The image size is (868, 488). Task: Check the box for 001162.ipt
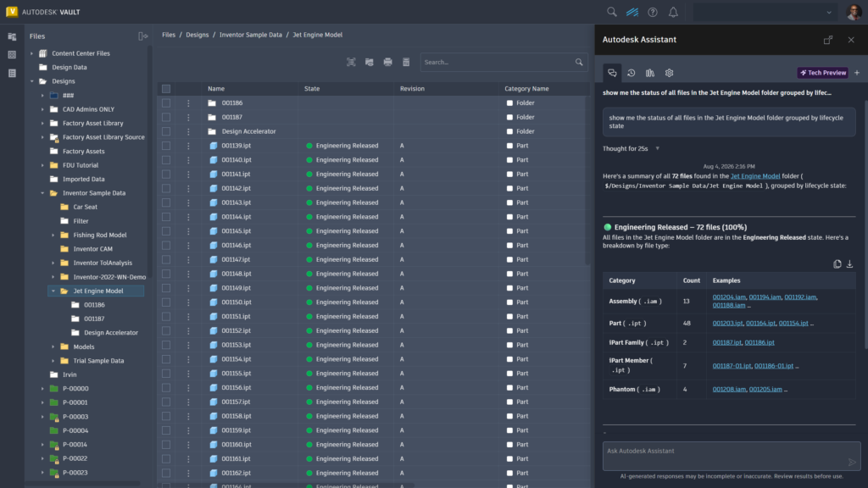166,473
